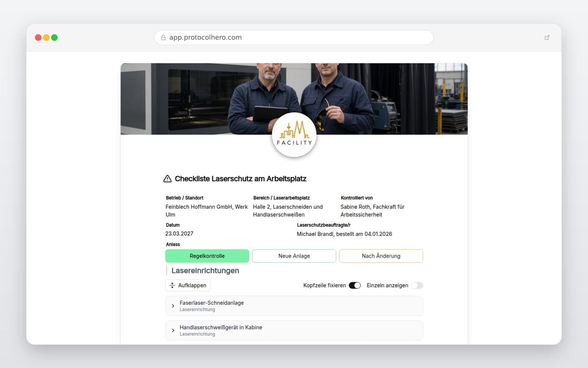
Task: Click the Handlaserschweißgerät in Kabine row title
Action: pyautogui.click(x=221, y=328)
